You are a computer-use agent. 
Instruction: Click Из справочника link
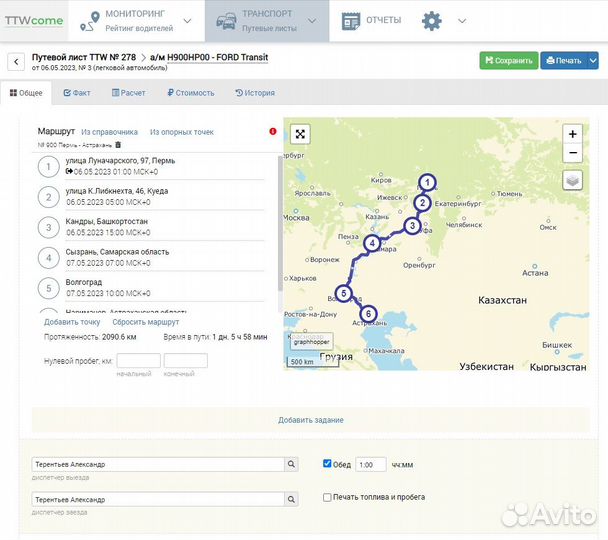pyautogui.click(x=109, y=132)
